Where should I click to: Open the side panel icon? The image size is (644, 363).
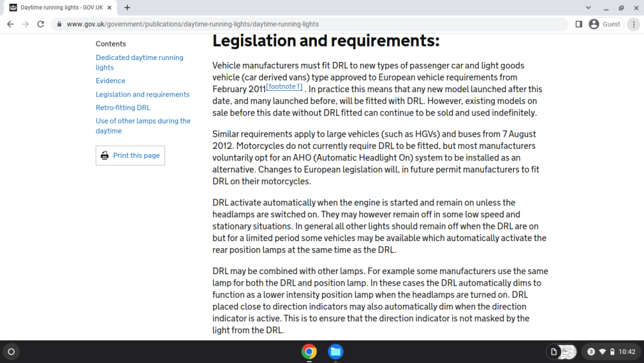point(579,25)
